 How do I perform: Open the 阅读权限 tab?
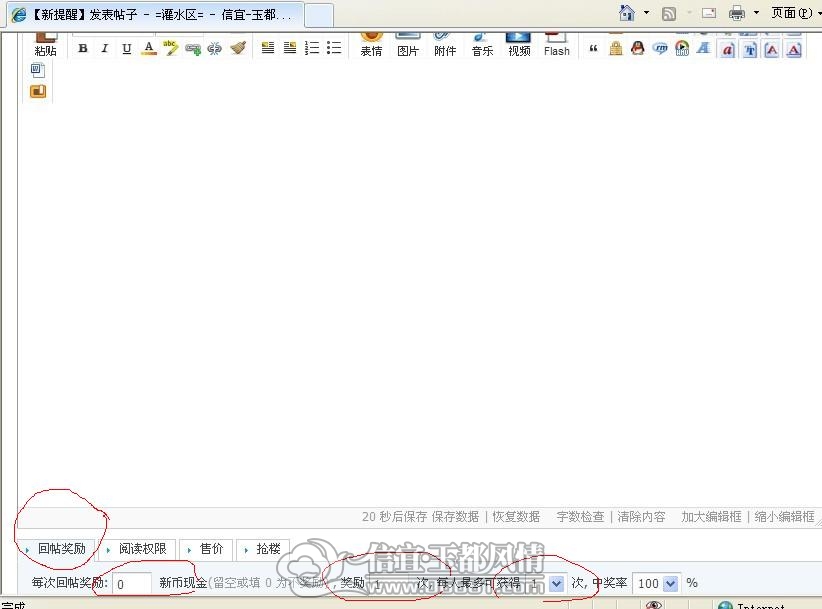pos(137,549)
